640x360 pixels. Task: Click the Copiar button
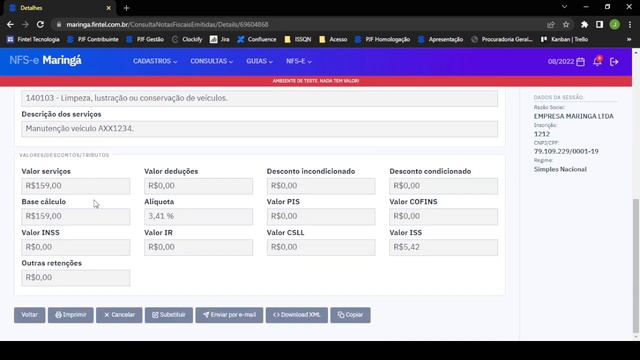pos(350,315)
